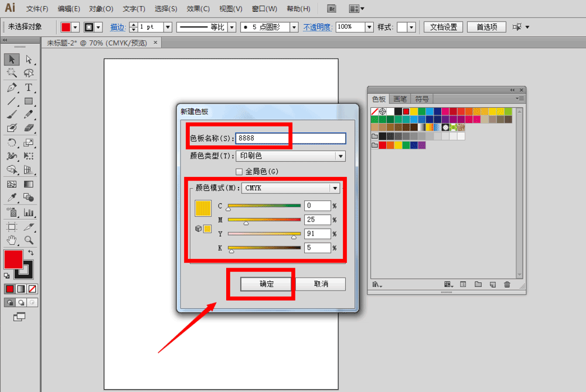The height and width of the screenshot is (392, 586).
Task: Select the Eyedropper tool
Action: (x=12, y=197)
